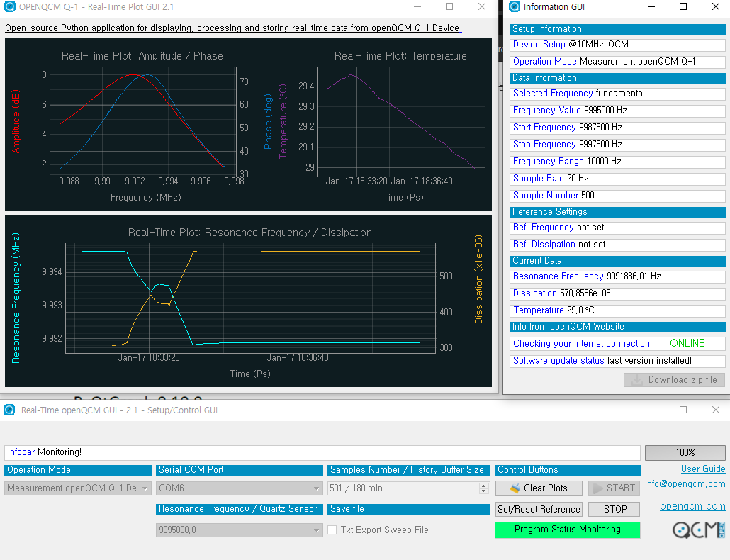Click the STOP button

pyautogui.click(x=614, y=509)
